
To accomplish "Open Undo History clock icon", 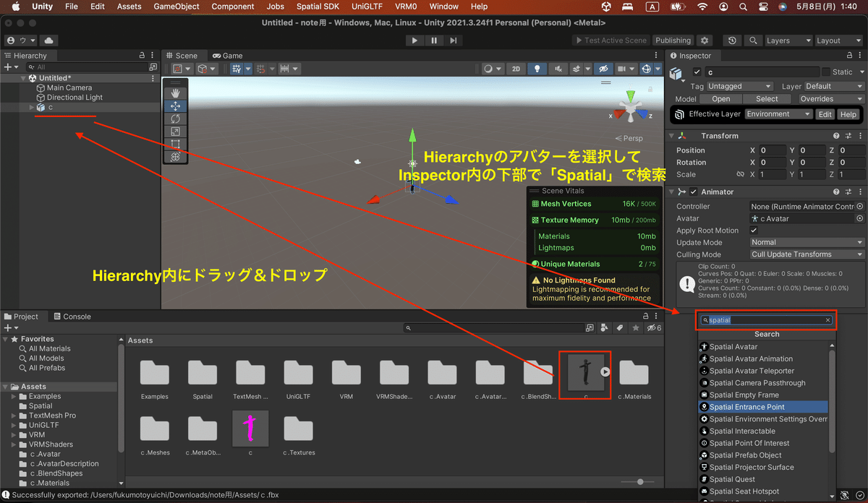I will pos(733,40).
